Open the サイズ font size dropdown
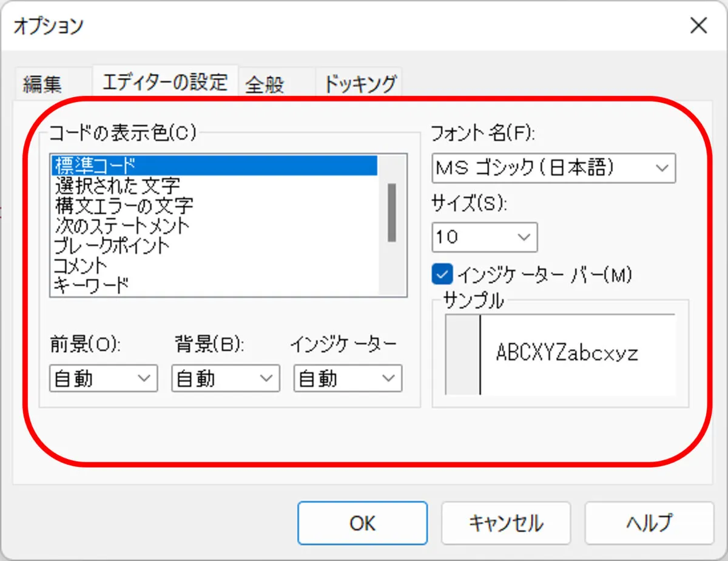 pyautogui.click(x=484, y=237)
